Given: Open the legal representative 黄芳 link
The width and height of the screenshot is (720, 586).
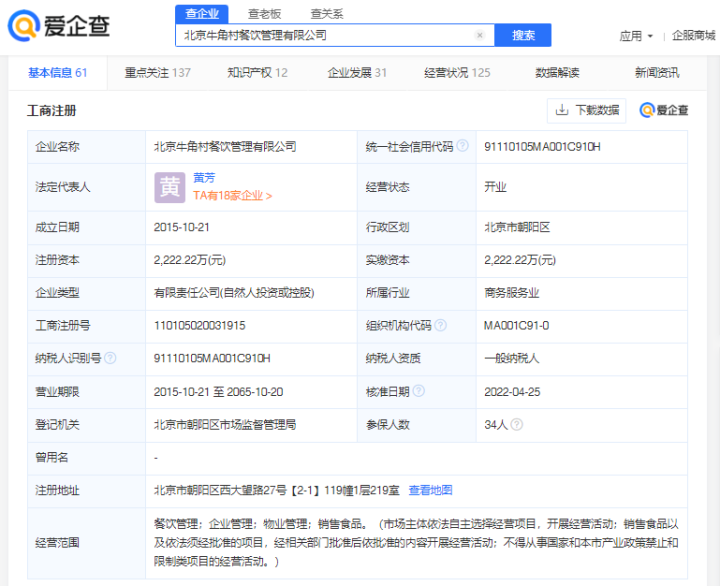Looking at the screenshot, I should click(x=204, y=178).
